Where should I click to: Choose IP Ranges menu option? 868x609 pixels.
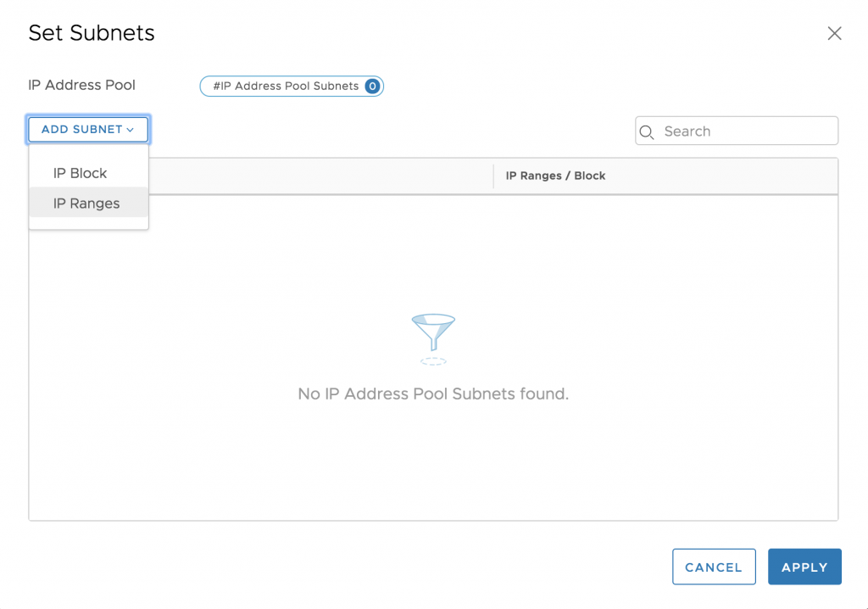[88, 204]
